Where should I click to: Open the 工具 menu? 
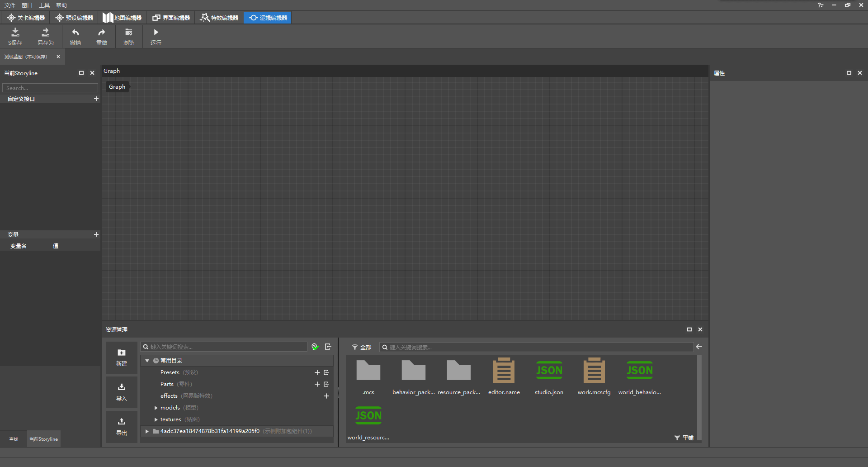[x=44, y=5]
